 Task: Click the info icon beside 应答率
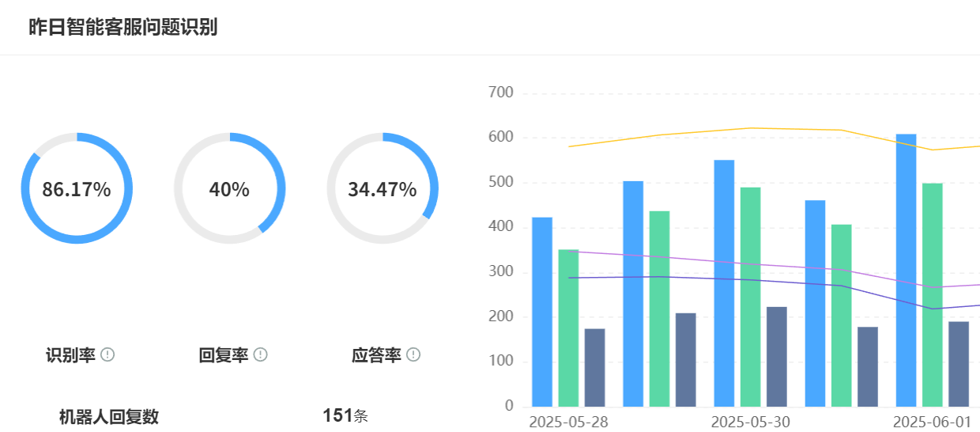(x=413, y=354)
